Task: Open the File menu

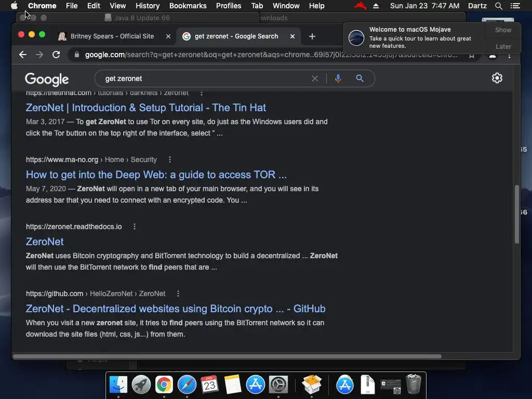Action: point(72,6)
